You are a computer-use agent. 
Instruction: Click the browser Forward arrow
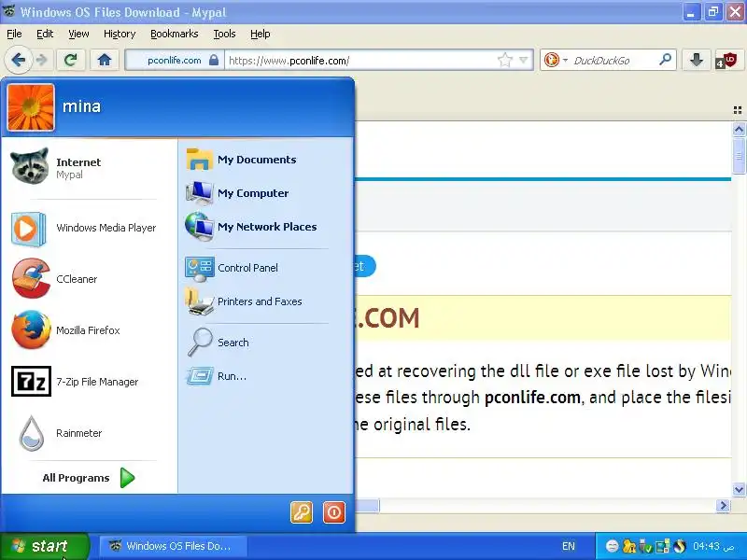tap(42, 60)
